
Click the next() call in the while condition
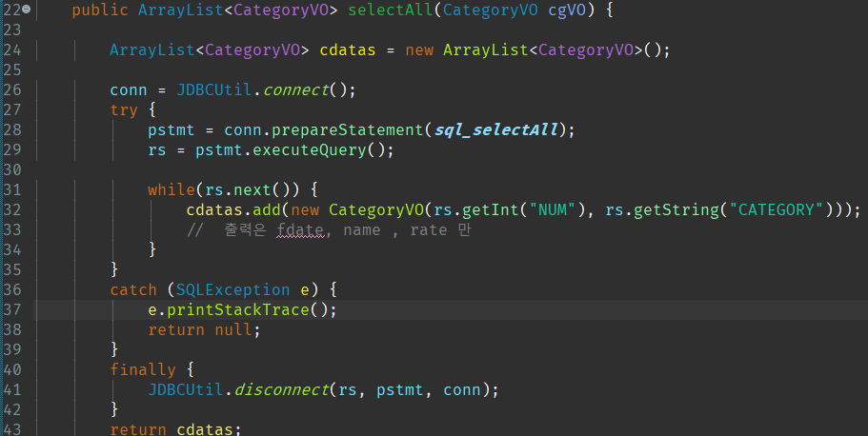coord(252,189)
